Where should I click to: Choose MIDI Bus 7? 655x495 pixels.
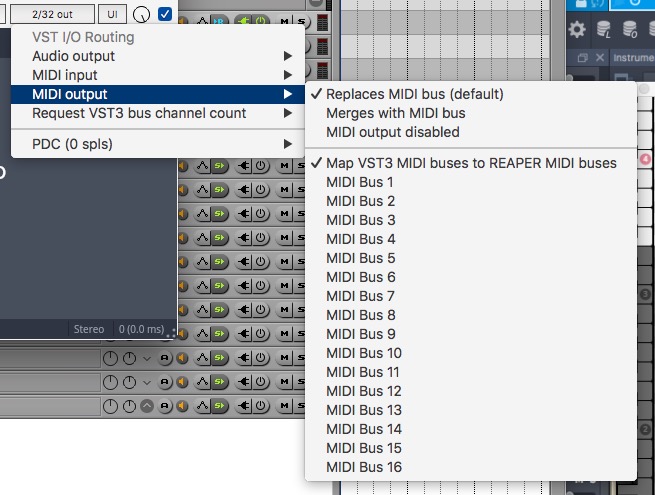(x=471, y=296)
